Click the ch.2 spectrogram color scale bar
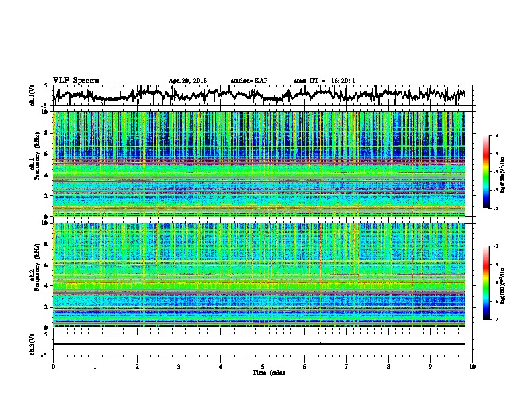 (486, 283)
